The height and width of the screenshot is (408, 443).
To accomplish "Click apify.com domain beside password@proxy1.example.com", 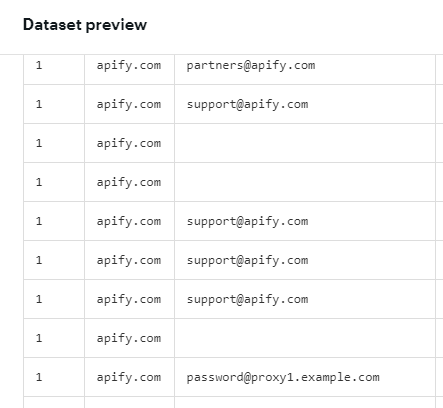I will (129, 377).
